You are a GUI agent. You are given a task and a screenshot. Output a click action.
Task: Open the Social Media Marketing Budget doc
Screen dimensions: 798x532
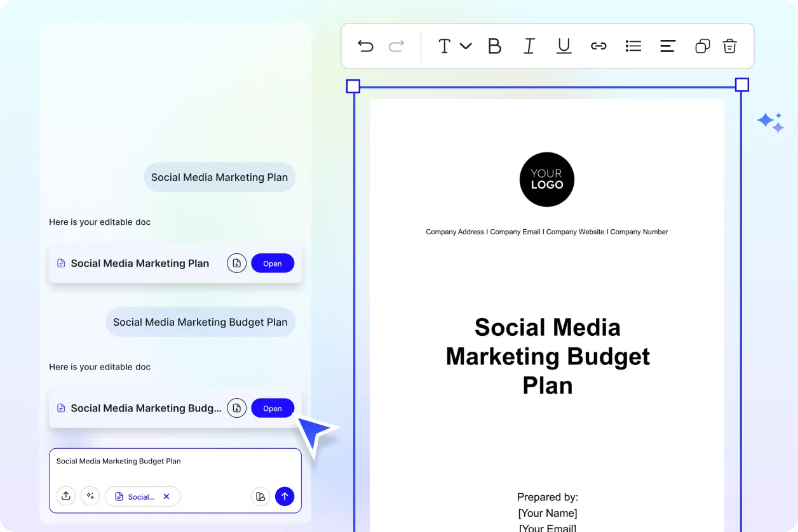[x=273, y=408]
